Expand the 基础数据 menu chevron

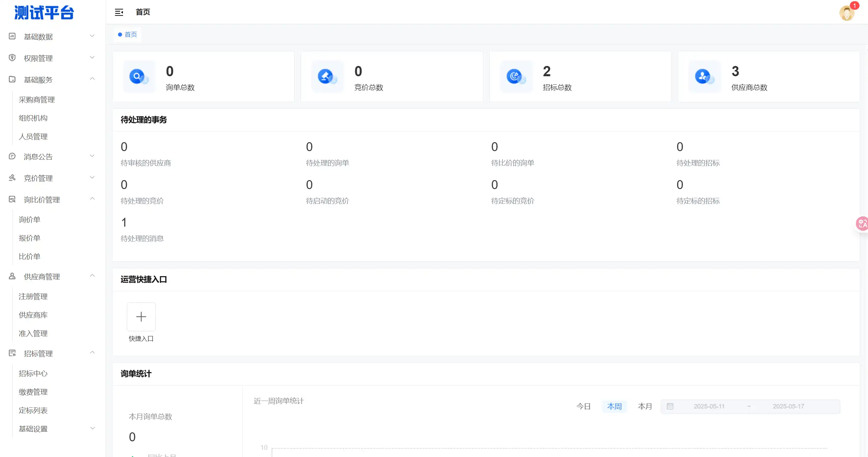click(92, 36)
